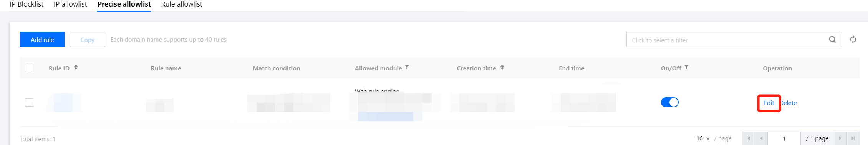Check the box for the first rule row
This screenshot has width=868, height=145.
[x=29, y=103]
